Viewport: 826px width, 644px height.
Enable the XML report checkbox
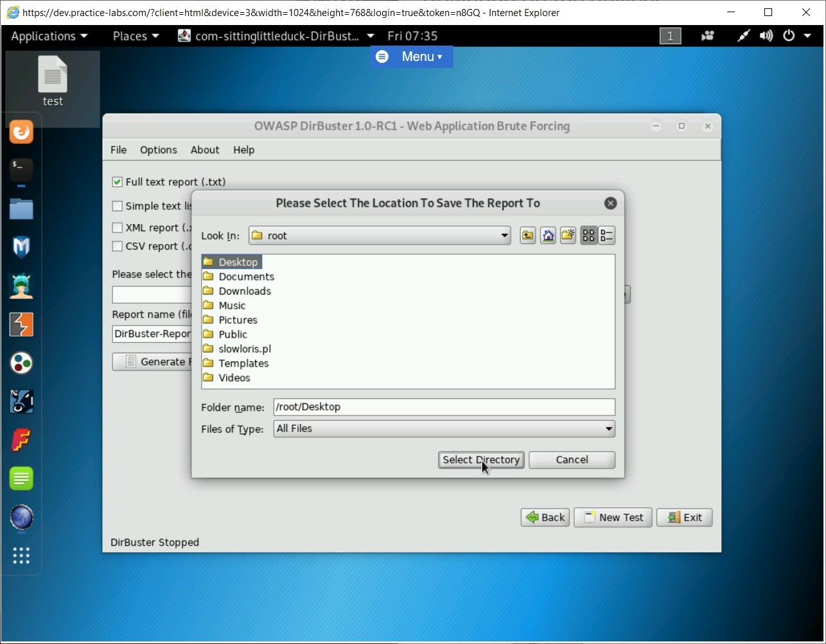click(x=117, y=227)
